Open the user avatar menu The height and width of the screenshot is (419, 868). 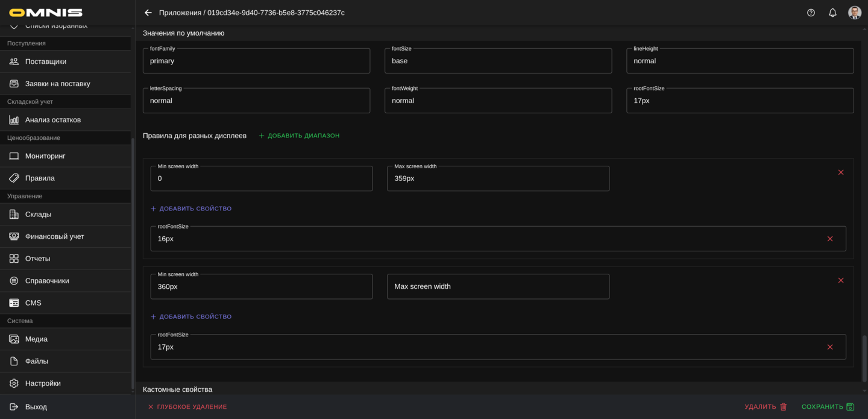click(855, 12)
